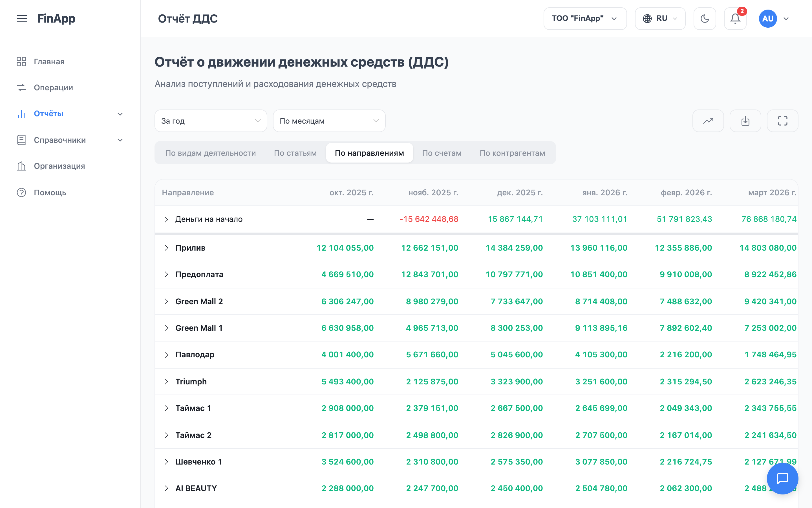
Task: Expand the report to fullscreen
Action: point(782,121)
